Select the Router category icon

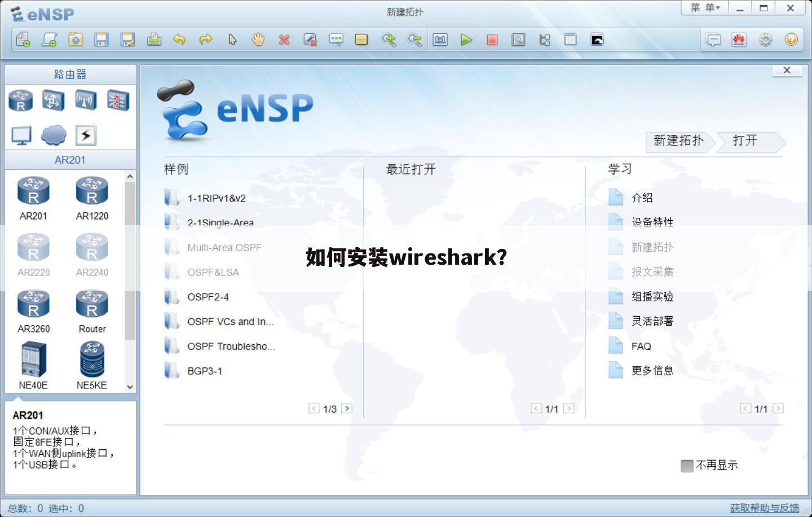tap(21, 101)
